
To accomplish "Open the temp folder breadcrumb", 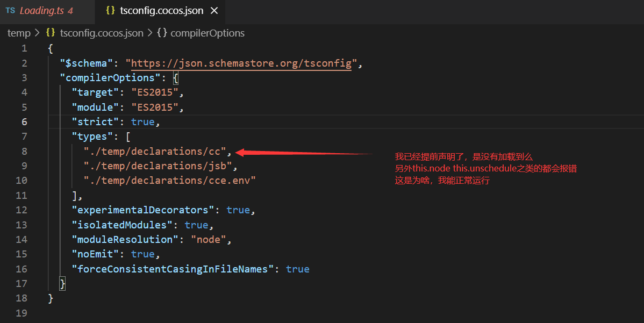I will coord(19,33).
